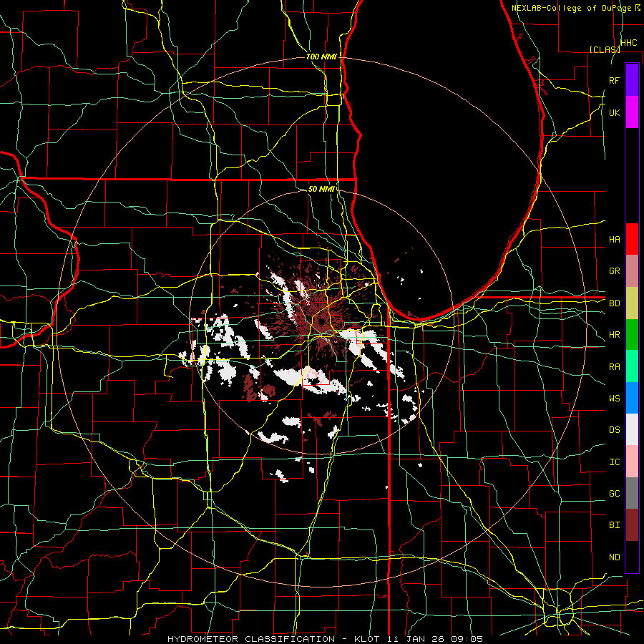Image resolution: width=644 pixels, height=644 pixels.
Task: Choose the dark green HR legend swatch
Action: (x=632, y=335)
